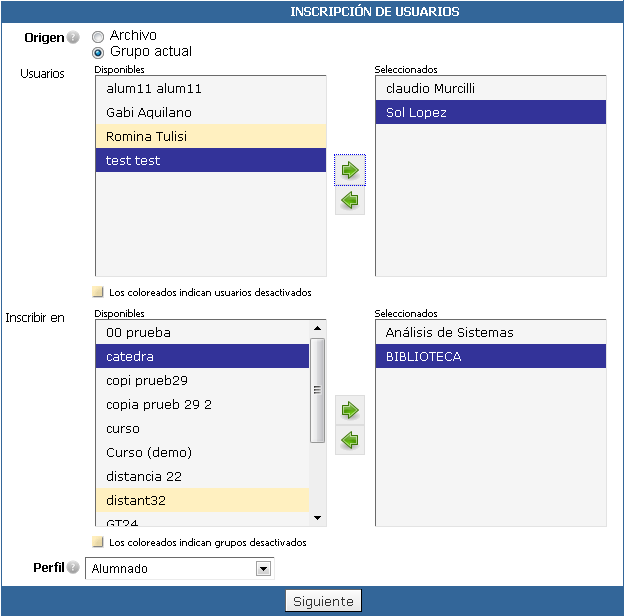Click the remove-user left arrow in Usuarios
Screen dimensions: 624x616
point(350,200)
